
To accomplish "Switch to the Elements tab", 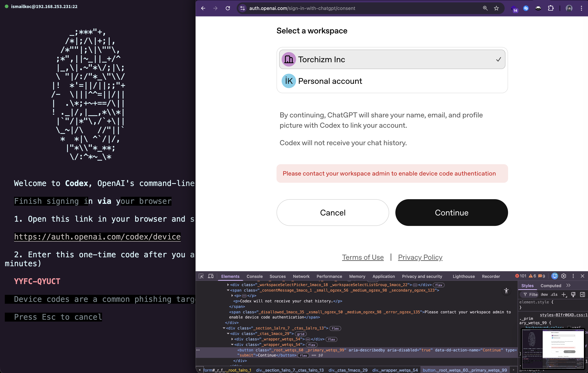I will 230,276.
